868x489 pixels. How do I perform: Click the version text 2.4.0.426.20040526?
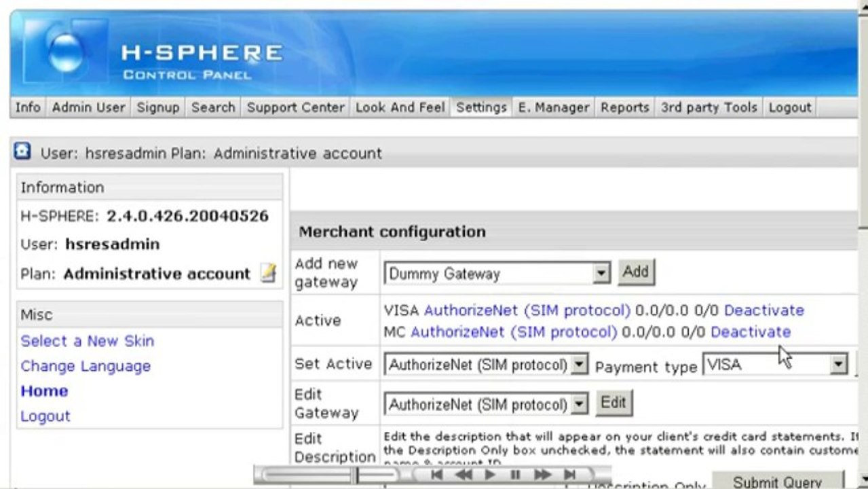click(x=187, y=216)
